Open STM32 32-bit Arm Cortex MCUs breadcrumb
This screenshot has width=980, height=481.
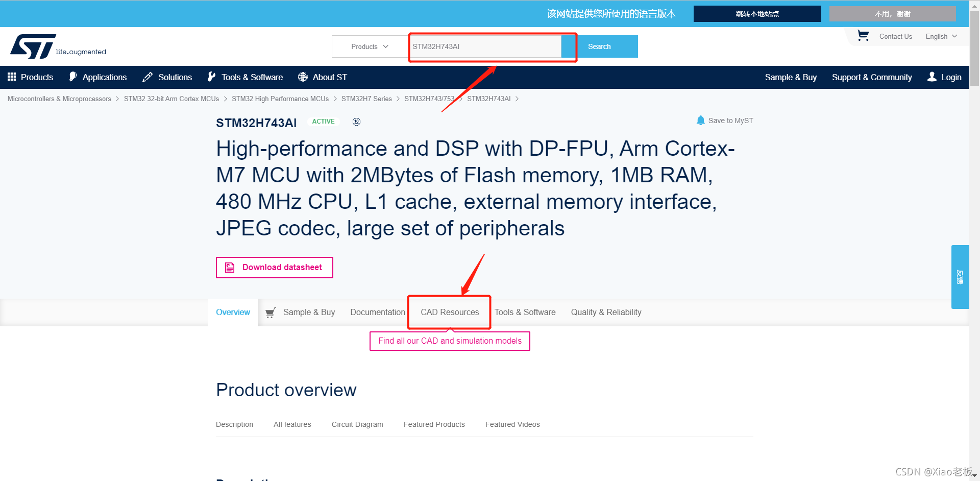click(171, 99)
